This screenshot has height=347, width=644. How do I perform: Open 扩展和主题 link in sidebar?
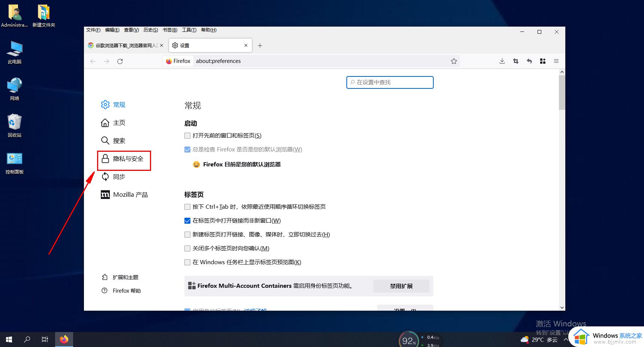click(120, 277)
